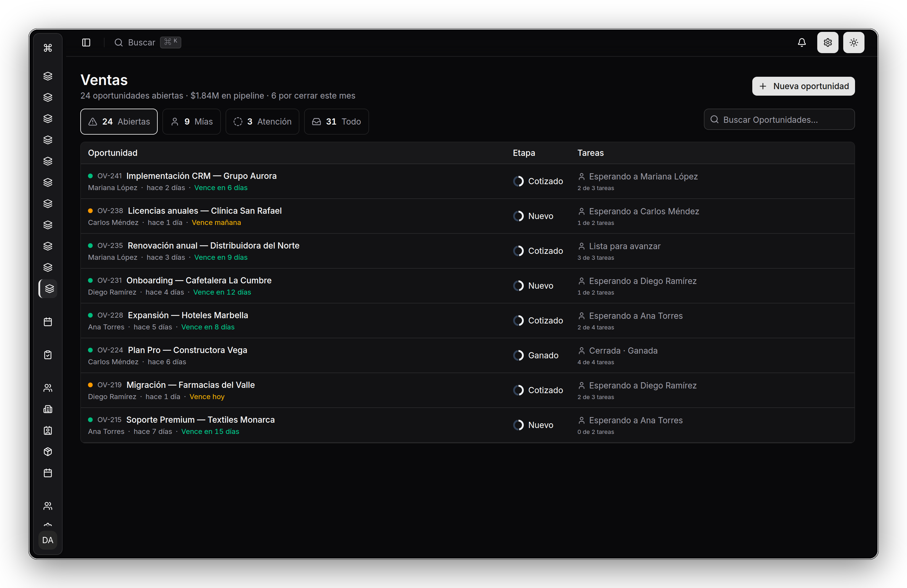Open the notifications bell
907x588 pixels.
(x=801, y=42)
